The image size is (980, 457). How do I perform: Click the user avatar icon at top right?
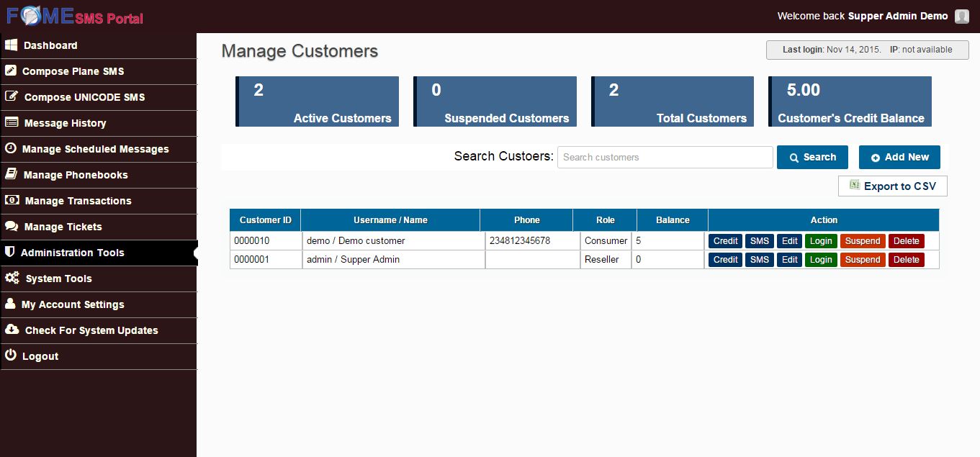click(961, 17)
